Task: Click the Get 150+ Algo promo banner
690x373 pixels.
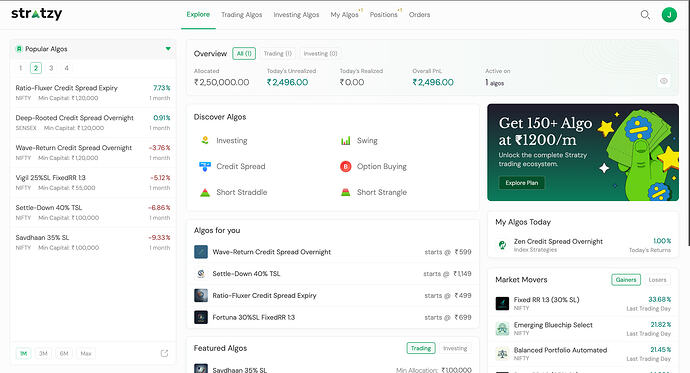Action: [583, 152]
